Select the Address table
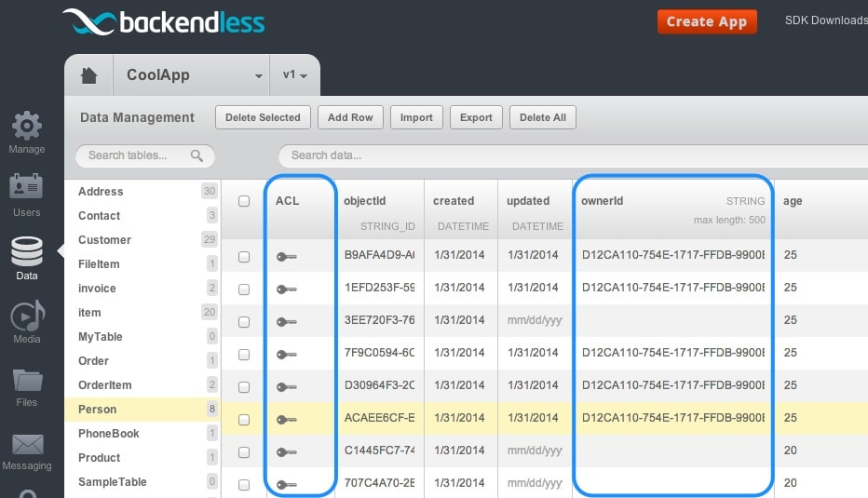868x498 pixels. (142, 192)
